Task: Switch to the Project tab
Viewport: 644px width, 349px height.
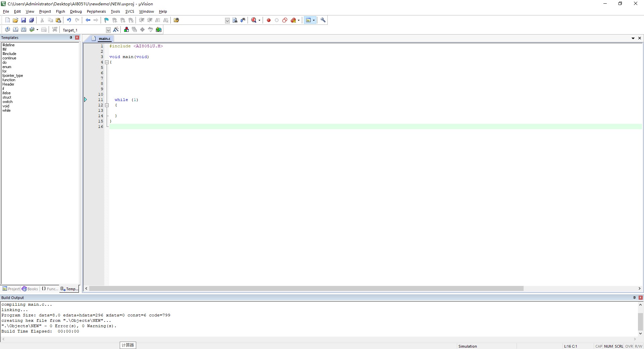Action: [11, 289]
